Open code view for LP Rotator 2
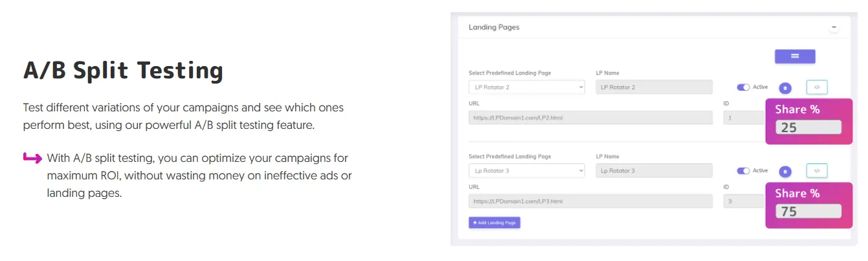This screenshot has width=868, height=261. [817, 87]
